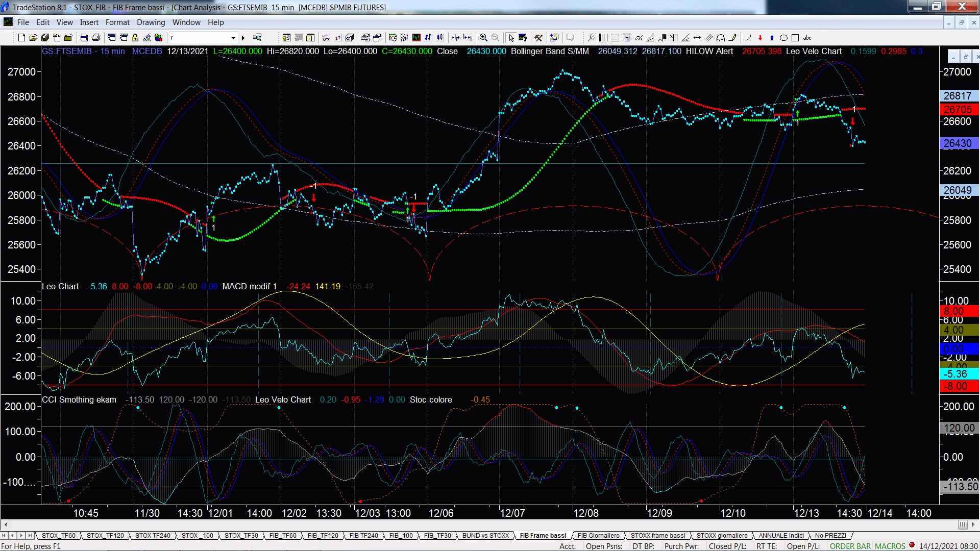Click the horizontal scrollbar thumb grip
This screenshot has width=980, height=551.
[963, 524]
